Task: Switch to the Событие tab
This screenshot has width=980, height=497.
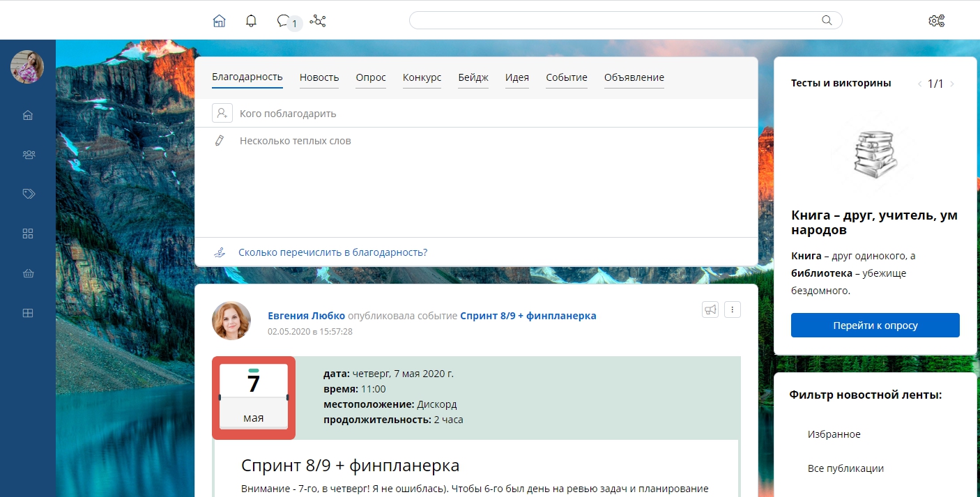Action: pos(567,77)
